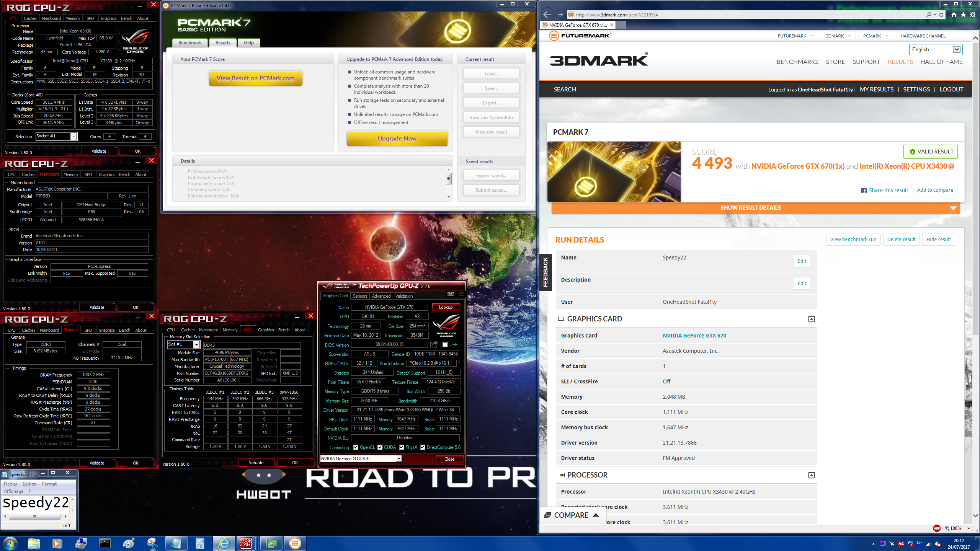This screenshot has height=551, width=980.
Task: Open the English language dropdown
Action: (x=936, y=49)
